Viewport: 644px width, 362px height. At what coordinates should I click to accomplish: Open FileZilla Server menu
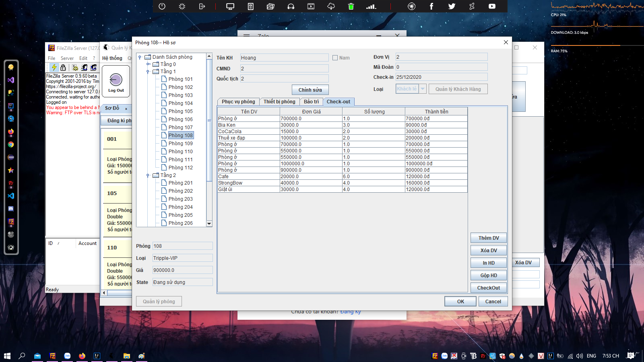click(67, 58)
